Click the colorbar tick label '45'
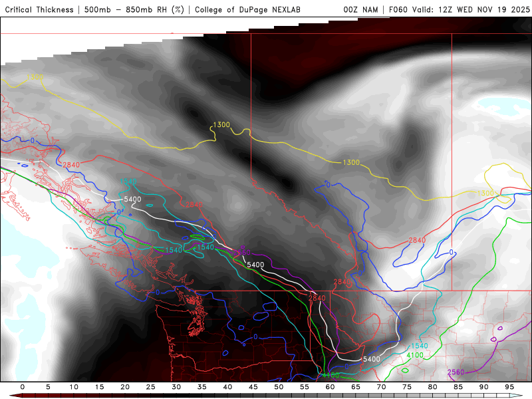 (x=253, y=387)
